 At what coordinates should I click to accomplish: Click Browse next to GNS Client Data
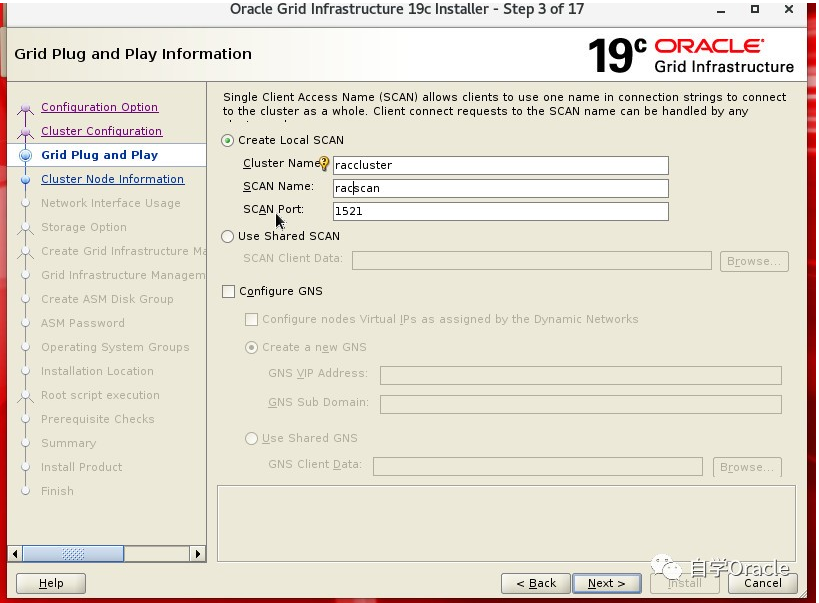(x=747, y=467)
